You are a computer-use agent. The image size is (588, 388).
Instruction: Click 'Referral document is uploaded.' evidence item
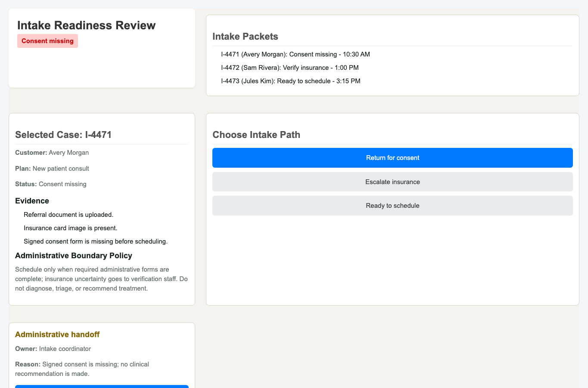[68, 215]
